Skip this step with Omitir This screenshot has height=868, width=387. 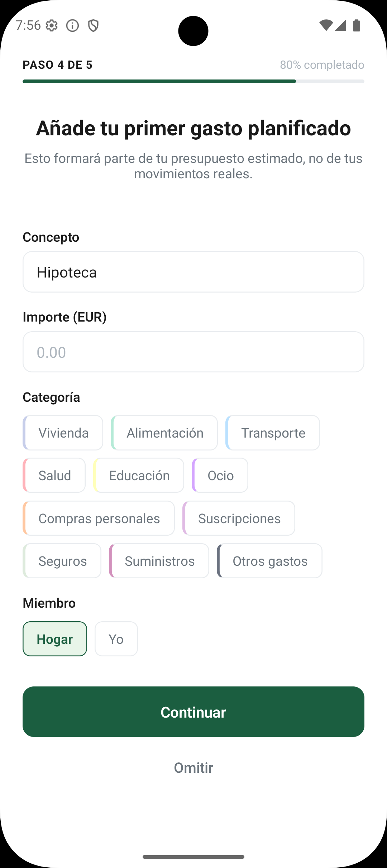193,768
